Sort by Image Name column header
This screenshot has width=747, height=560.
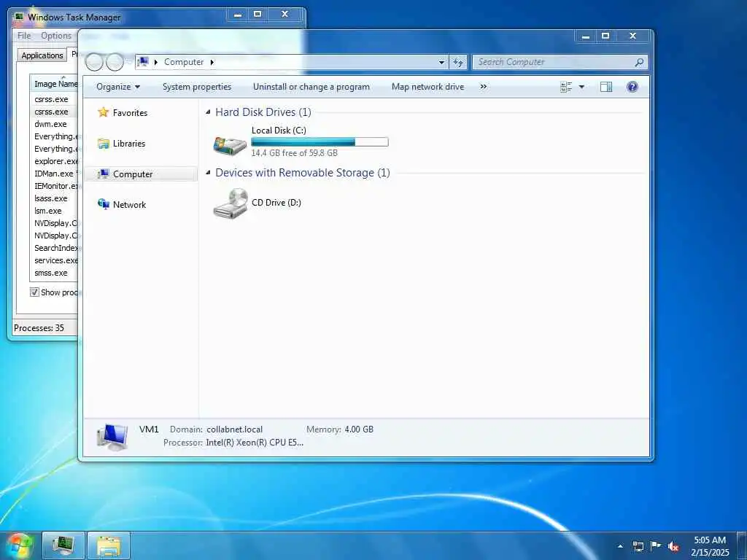[x=54, y=84]
